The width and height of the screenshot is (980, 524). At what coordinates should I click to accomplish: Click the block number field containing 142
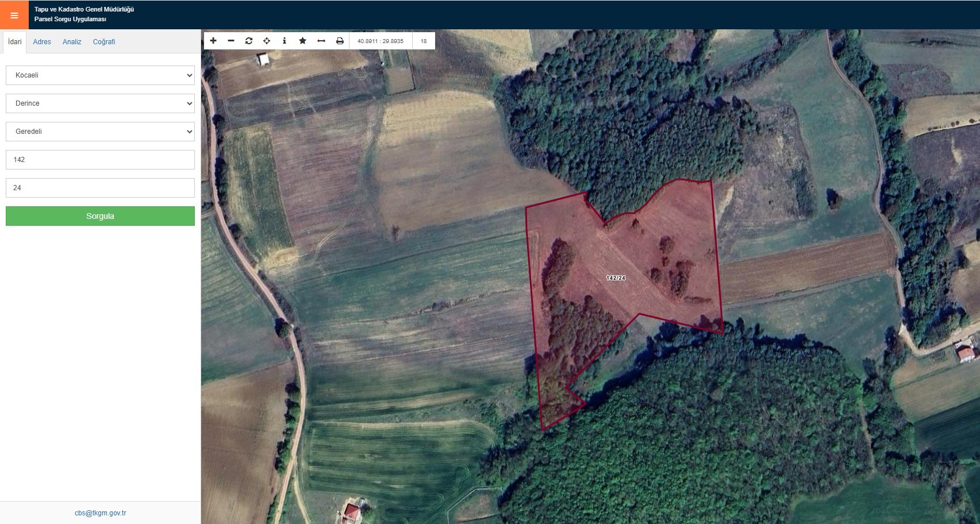(x=100, y=160)
